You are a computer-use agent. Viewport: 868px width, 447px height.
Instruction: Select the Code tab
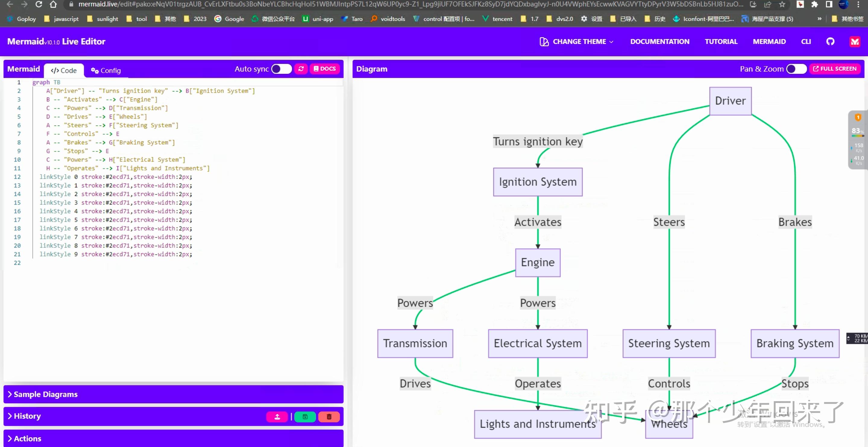pyautogui.click(x=64, y=71)
